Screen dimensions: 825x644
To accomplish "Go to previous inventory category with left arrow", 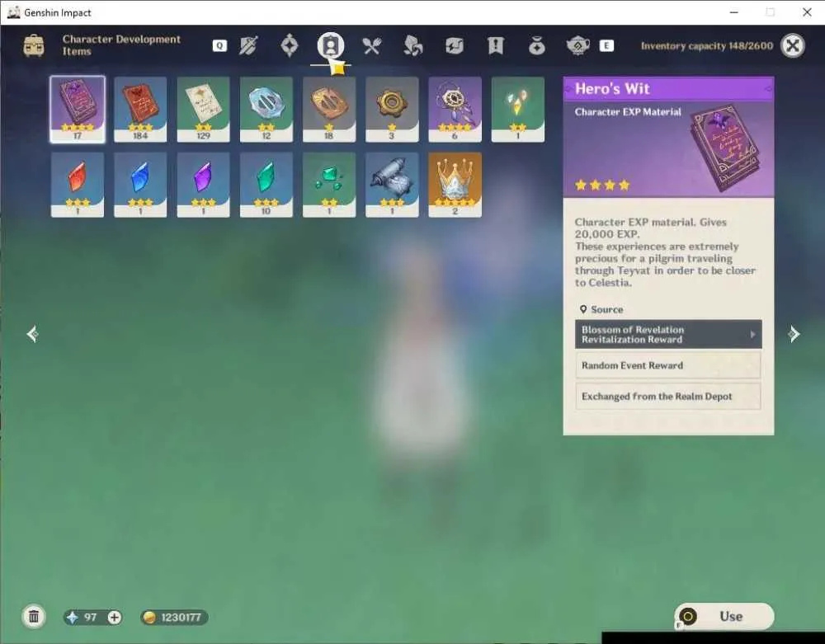I will pyautogui.click(x=33, y=334).
